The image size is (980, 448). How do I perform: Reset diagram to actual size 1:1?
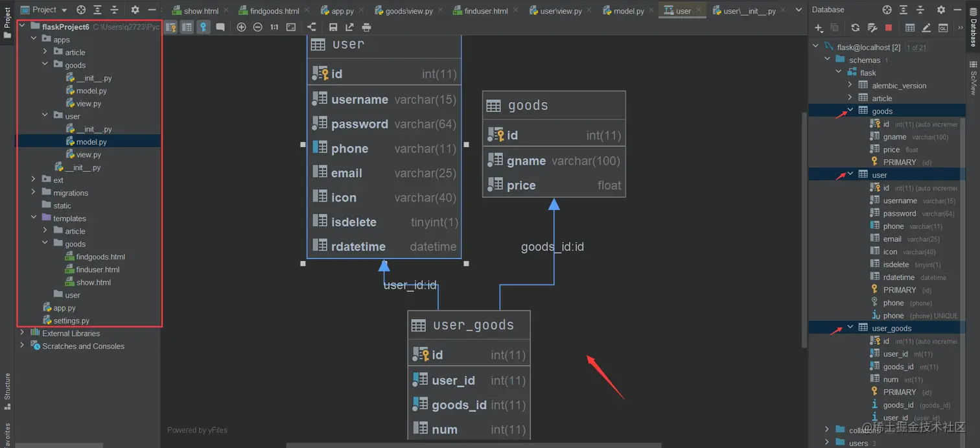[x=274, y=27]
